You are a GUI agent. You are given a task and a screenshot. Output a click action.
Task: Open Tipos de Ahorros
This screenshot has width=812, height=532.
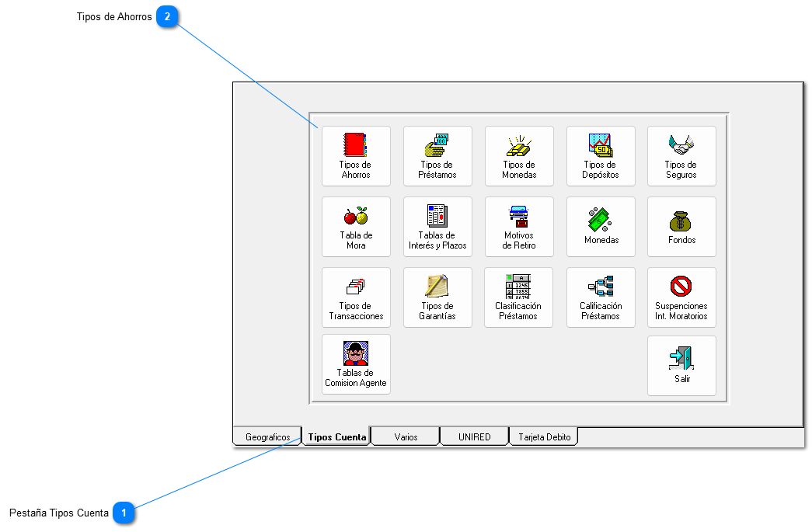tap(356, 156)
